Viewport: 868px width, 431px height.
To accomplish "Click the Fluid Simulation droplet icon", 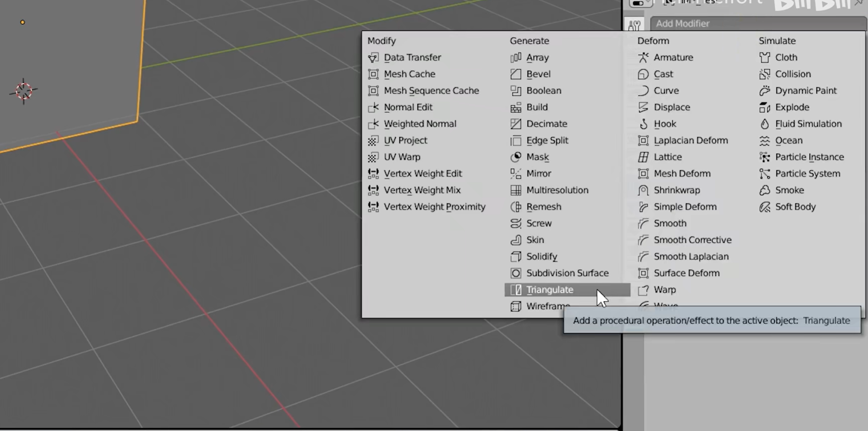I will click(x=764, y=124).
